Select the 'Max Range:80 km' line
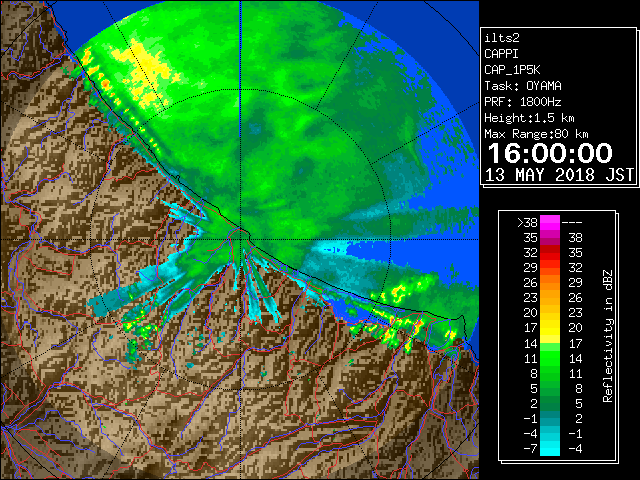640x480 pixels. [x=536, y=134]
